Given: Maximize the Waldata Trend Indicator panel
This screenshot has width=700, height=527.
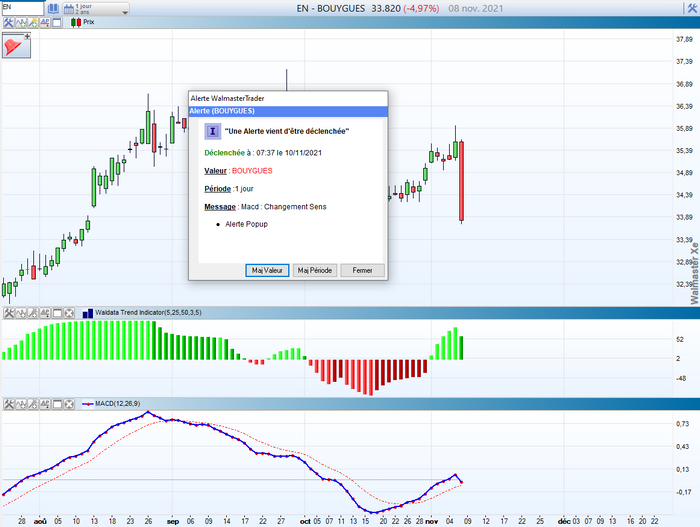Looking at the screenshot, I should click(x=57, y=313).
